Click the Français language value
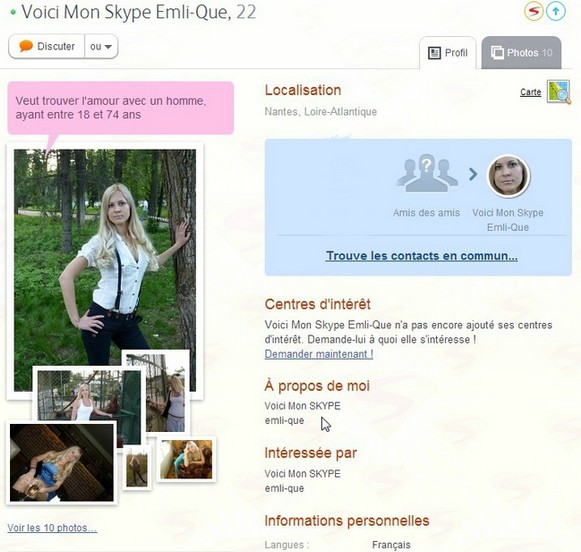Image resolution: width=581 pixels, height=552 pixels. (x=391, y=545)
